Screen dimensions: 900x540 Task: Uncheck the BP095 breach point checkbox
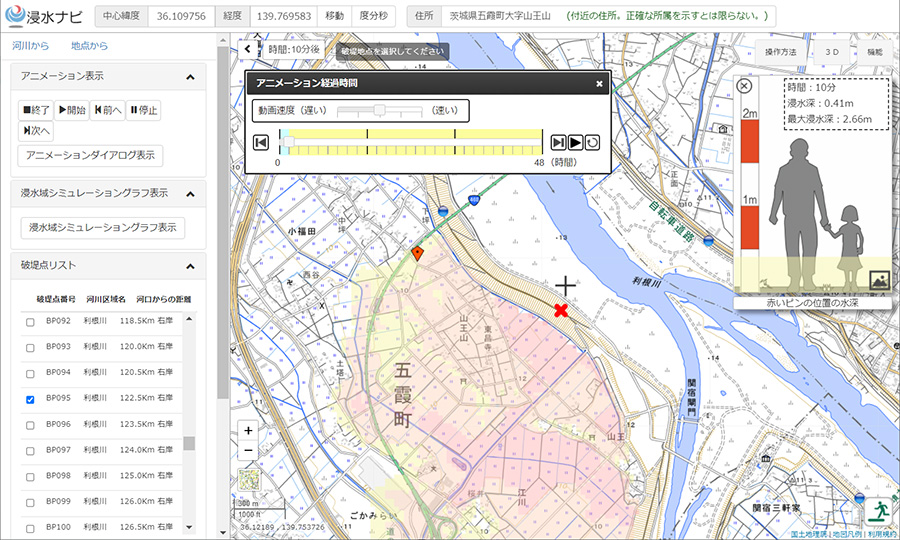30,399
